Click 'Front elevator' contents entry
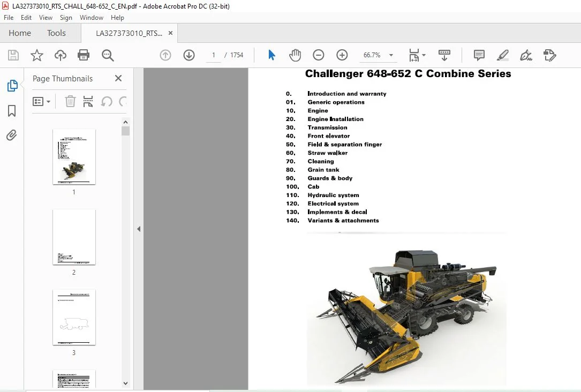The image size is (581, 392). tap(329, 136)
